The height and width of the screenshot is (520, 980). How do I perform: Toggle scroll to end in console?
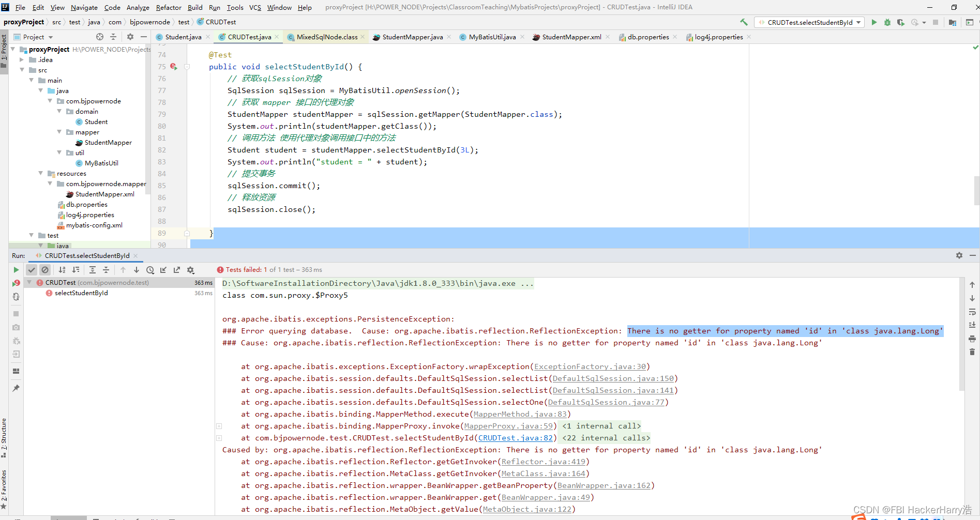[972, 325]
